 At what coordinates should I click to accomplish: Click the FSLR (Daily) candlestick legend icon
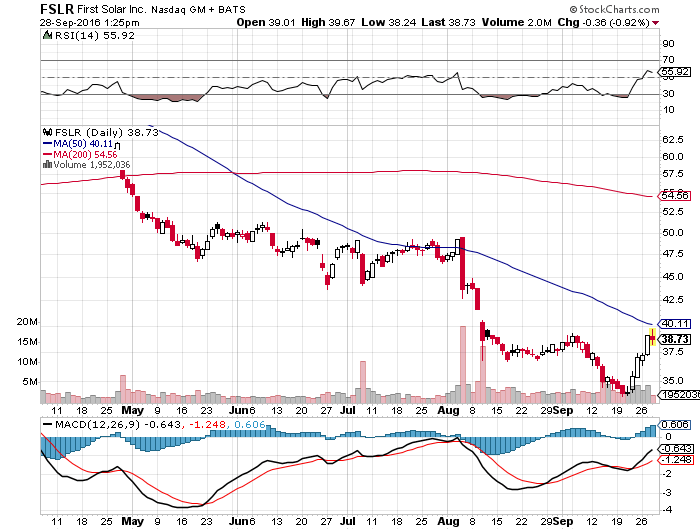pos(45,131)
